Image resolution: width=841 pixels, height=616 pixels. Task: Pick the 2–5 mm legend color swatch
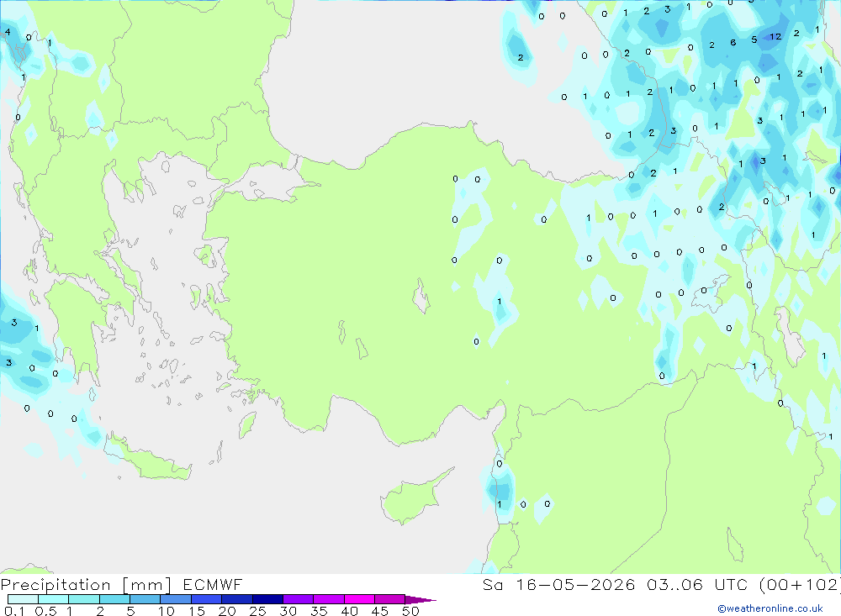pos(114,599)
